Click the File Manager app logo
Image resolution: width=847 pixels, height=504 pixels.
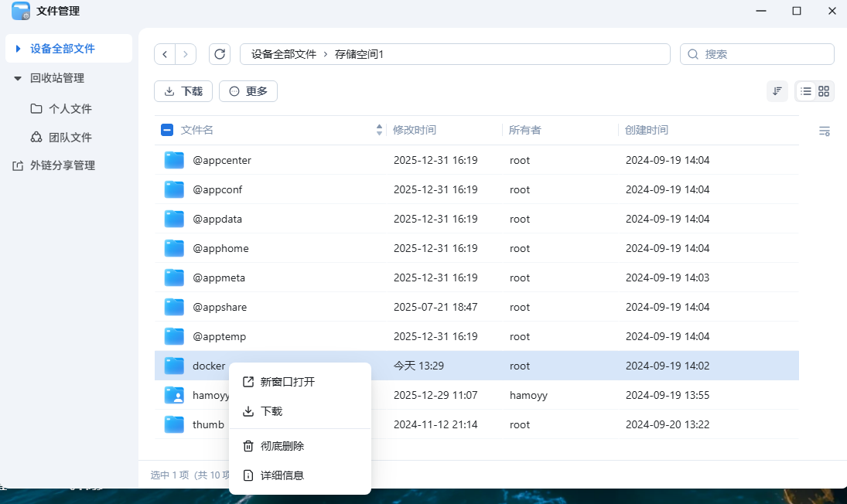(x=21, y=11)
